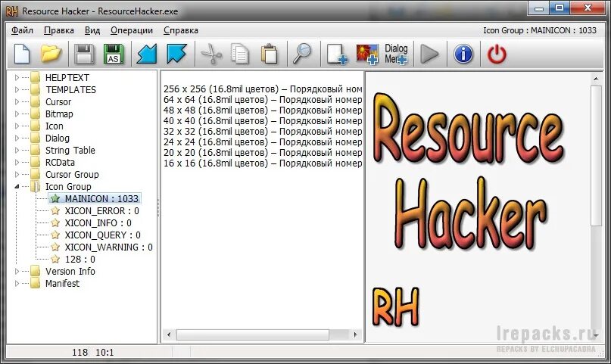The width and height of the screenshot is (611, 364).
Task: Click the scissors Cut icon
Action: pos(210,54)
